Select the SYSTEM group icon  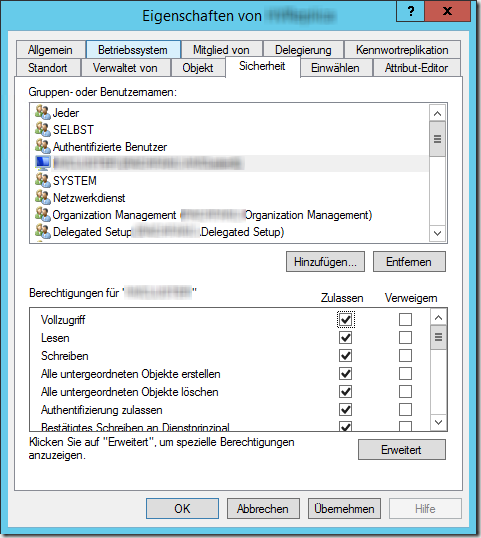[x=43, y=180]
